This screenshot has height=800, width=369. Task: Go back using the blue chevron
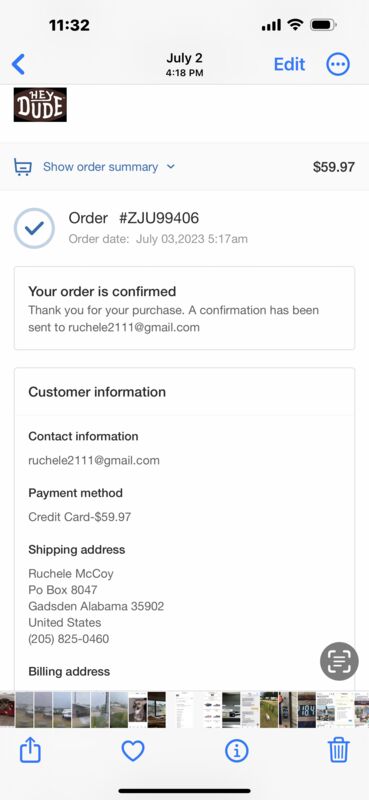point(18,64)
